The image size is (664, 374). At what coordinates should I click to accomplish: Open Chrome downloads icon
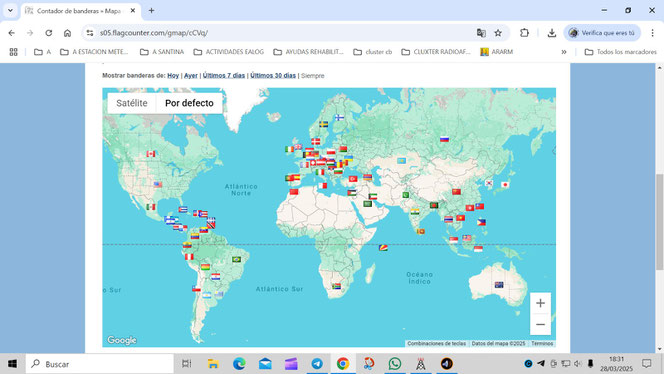coord(551,33)
